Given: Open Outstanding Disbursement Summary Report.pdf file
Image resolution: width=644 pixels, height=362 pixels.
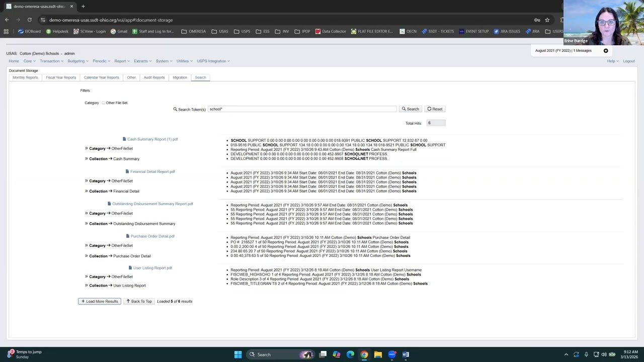Looking at the screenshot, I should coord(150,204).
